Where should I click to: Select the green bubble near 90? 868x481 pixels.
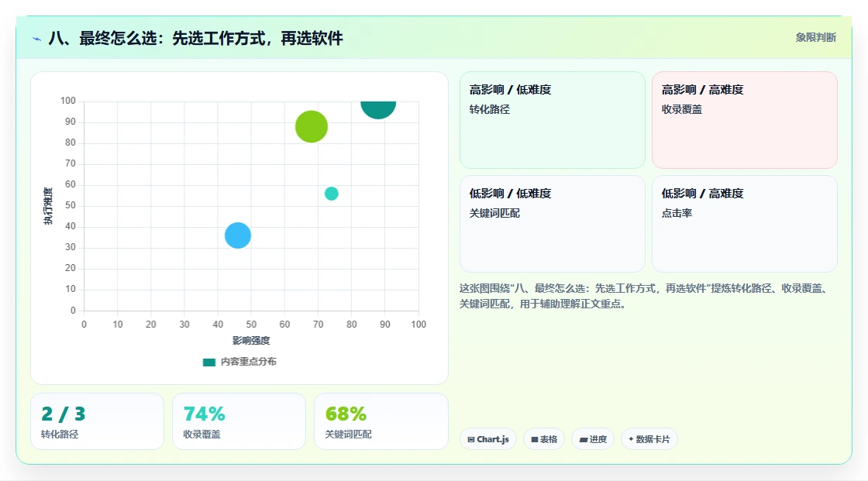[311, 126]
